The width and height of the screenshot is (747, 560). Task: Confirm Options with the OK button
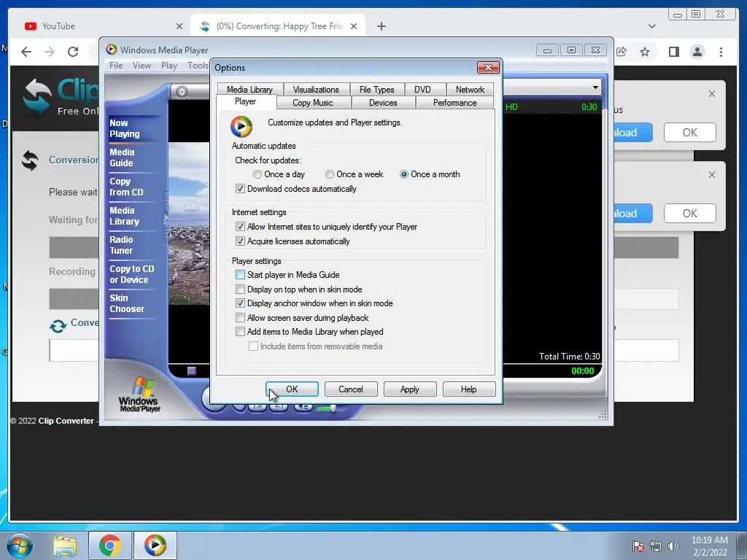tap(292, 389)
